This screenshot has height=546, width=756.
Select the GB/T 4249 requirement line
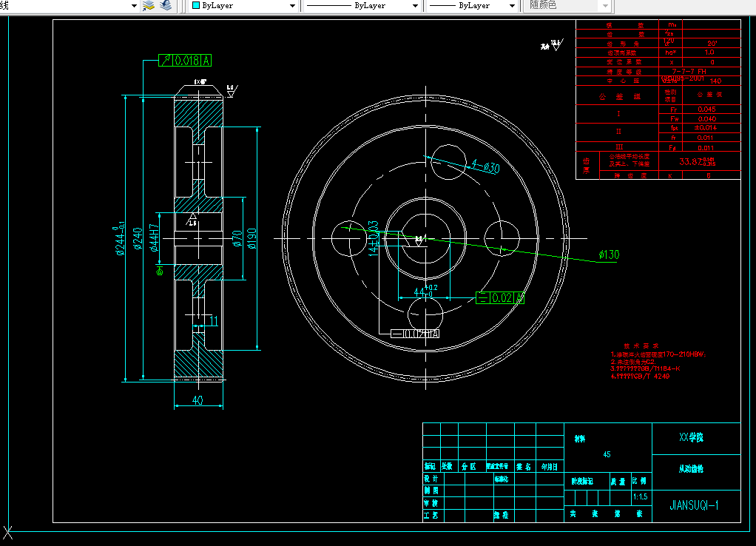pyautogui.click(x=640, y=377)
